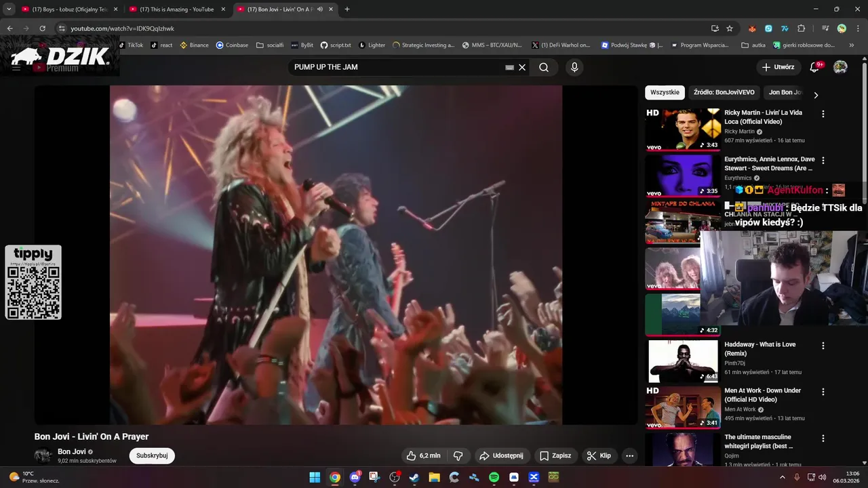Open options for Eurythmics Sweet Dreams video
Viewport: 868px width, 488px height.
[823, 161]
